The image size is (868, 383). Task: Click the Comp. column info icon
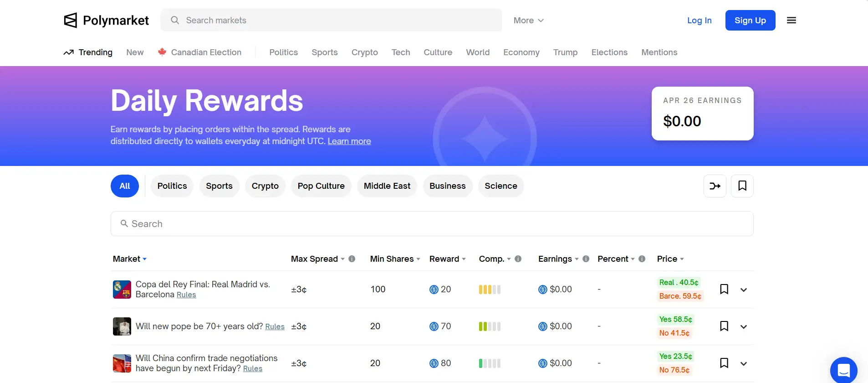point(518,259)
